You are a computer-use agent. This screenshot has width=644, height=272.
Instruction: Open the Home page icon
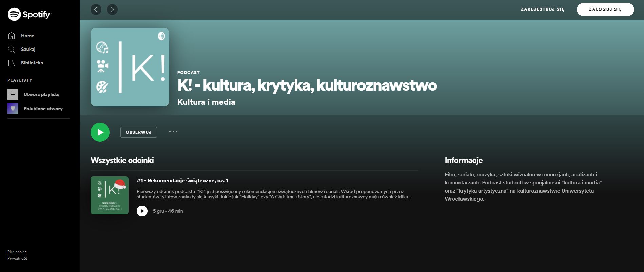(12, 36)
